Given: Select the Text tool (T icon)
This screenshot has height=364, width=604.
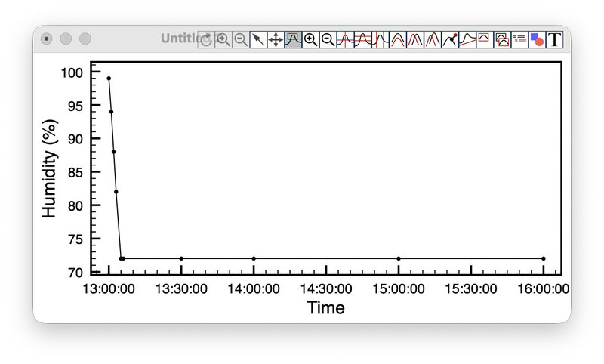Looking at the screenshot, I should point(555,39).
